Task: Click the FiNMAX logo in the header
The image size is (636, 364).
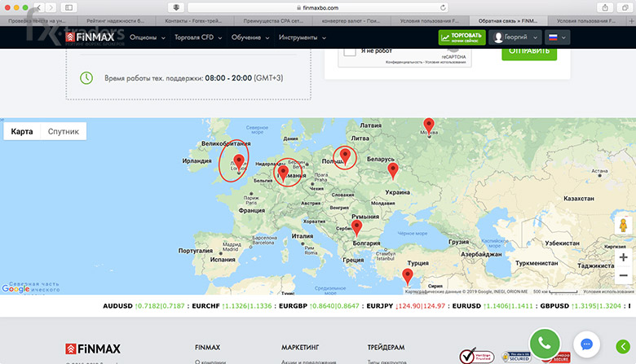Action: (90, 37)
